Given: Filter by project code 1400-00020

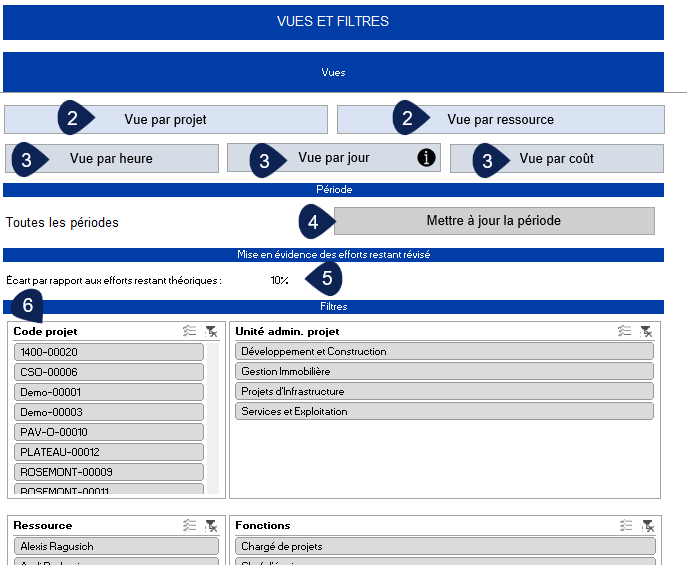Looking at the screenshot, I should pyautogui.click(x=109, y=352).
